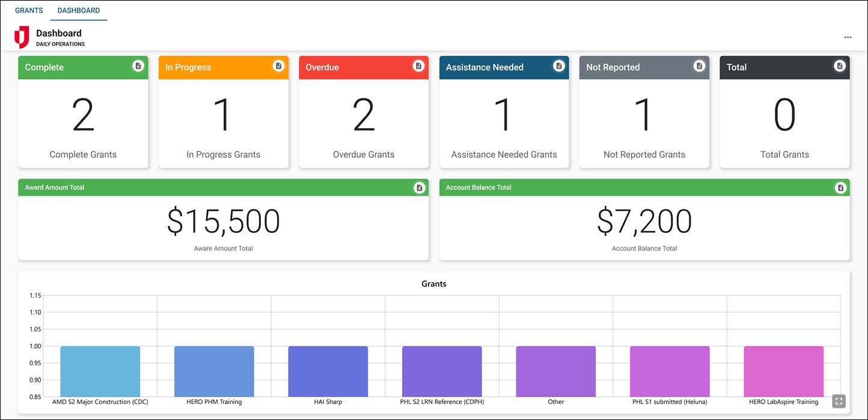
Task: Open the more options ellipsis menu
Action: (848, 37)
